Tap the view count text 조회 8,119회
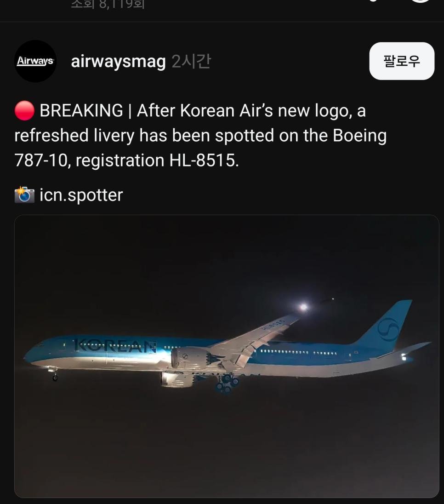Viewport: 444px width, 504px height. (x=108, y=5)
